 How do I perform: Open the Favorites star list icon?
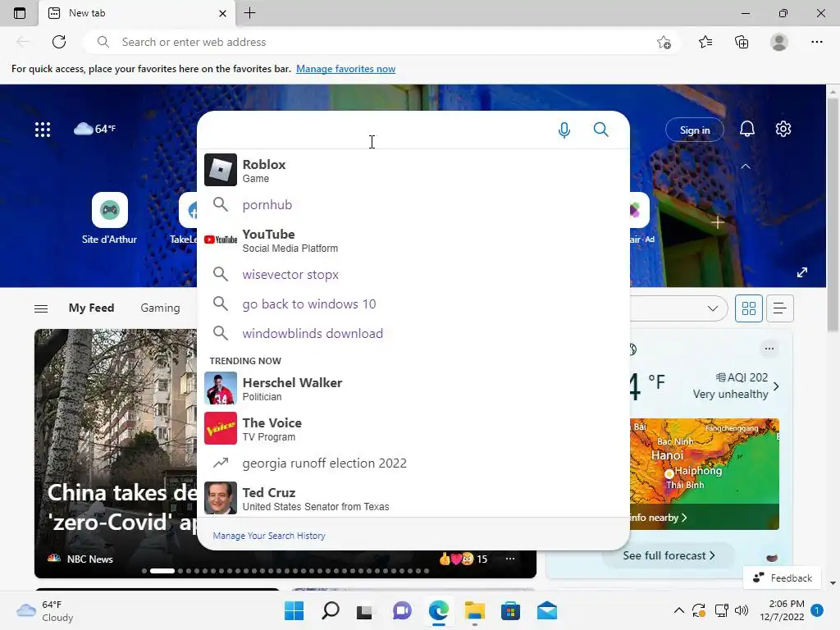pyautogui.click(x=705, y=42)
